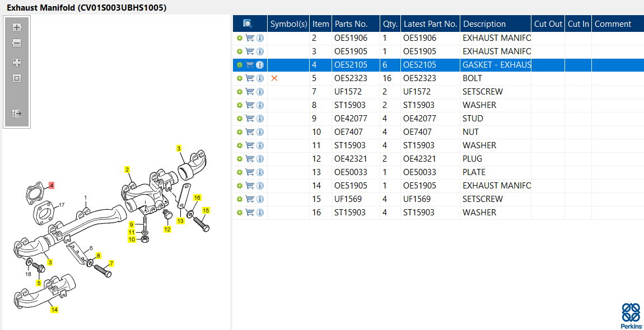644x330 pixels.
Task: Add item 14 EXHAUST MANIFOLD to cart
Action: [250, 186]
